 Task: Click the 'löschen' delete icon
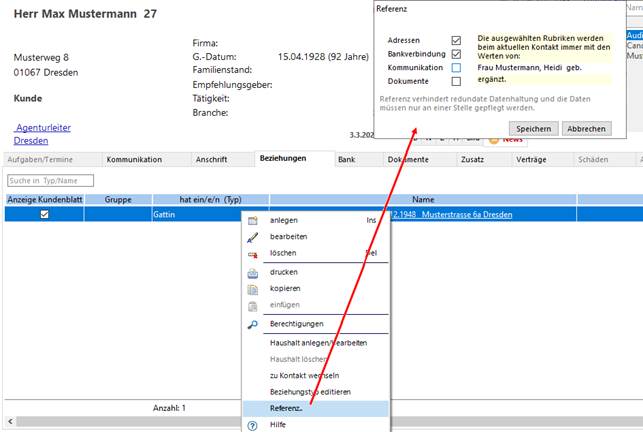(x=253, y=254)
